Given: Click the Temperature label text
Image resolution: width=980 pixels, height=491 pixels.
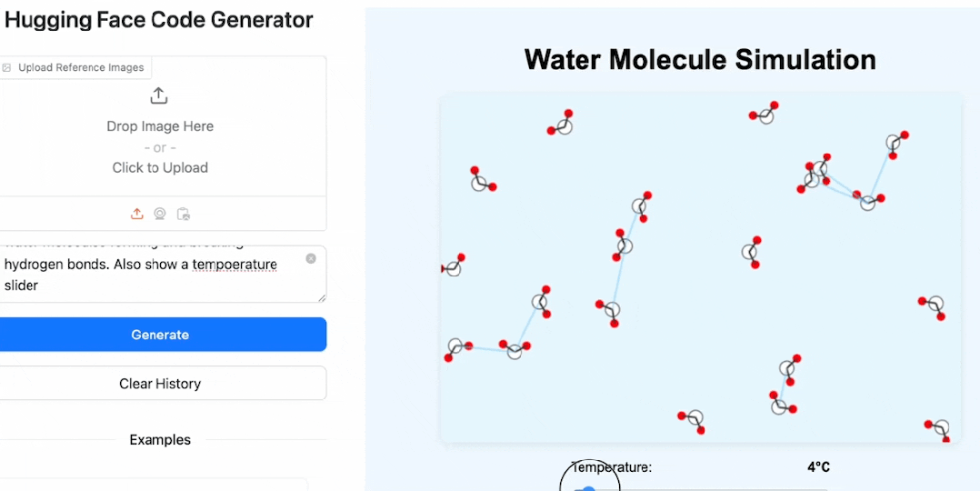Looking at the screenshot, I should (x=612, y=467).
